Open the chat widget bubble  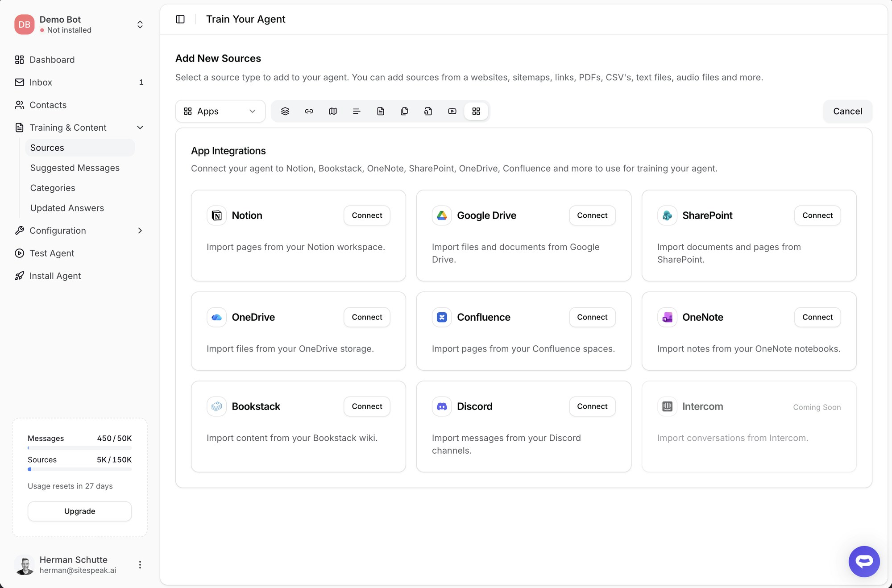click(864, 562)
